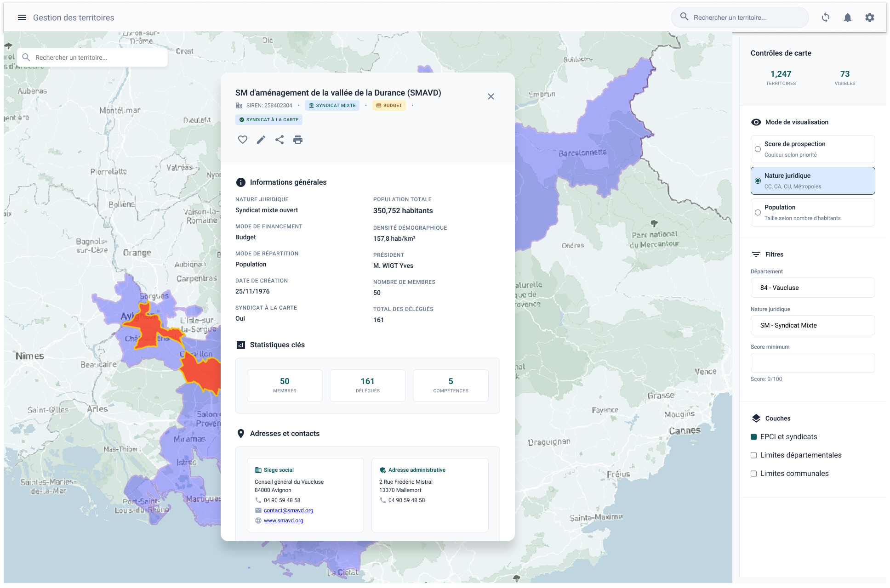
Task: Click the contact@smavd.org email link
Action: (x=288, y=510)
